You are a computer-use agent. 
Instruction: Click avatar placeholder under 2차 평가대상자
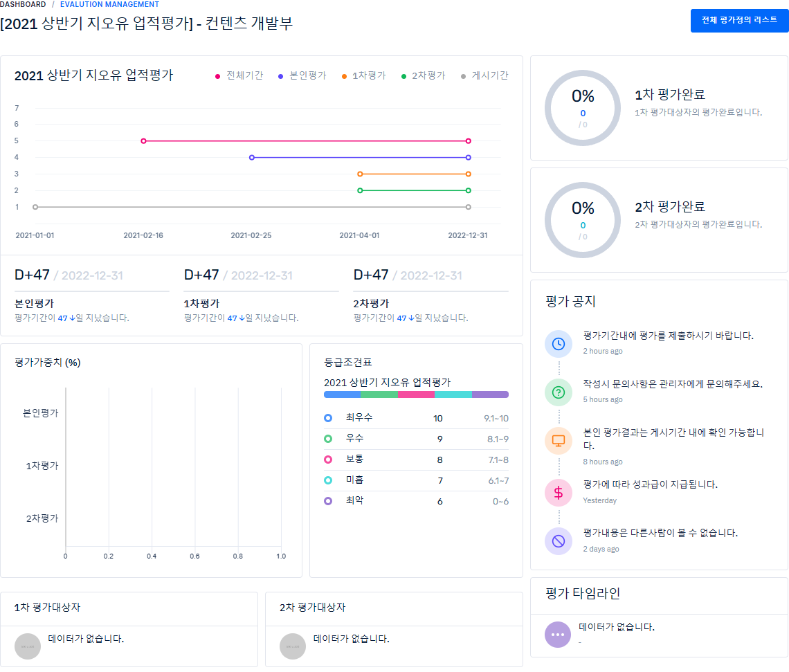click(293, 646)
